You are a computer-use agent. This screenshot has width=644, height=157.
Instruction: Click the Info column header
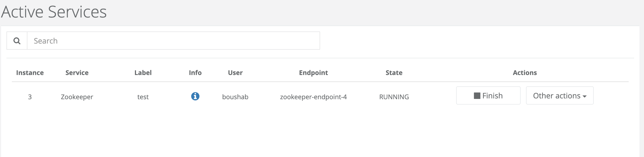point(195,73)
